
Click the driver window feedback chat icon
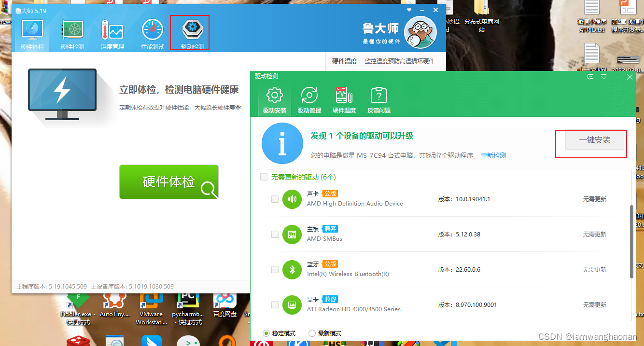click(x=590, y=77)
